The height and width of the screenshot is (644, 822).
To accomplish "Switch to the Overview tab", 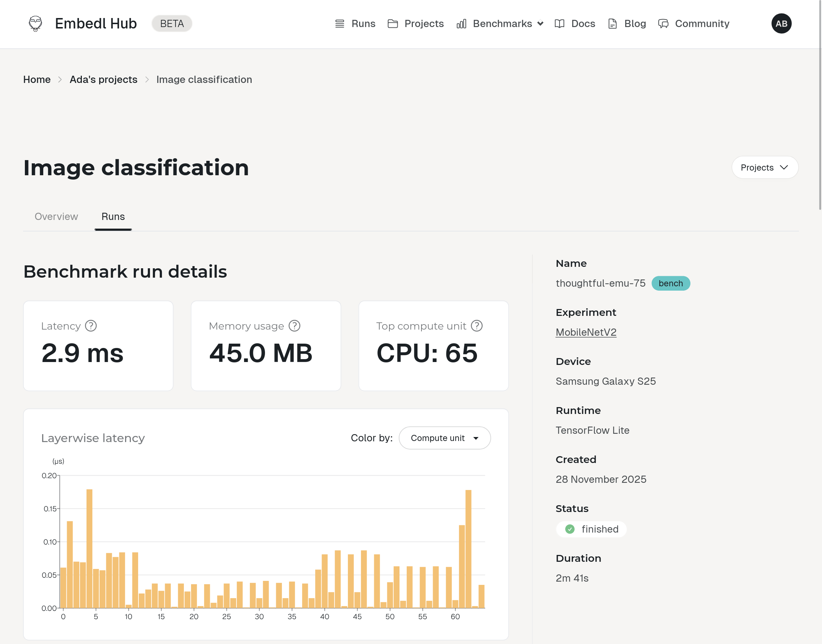I will [x=56, y=216].
